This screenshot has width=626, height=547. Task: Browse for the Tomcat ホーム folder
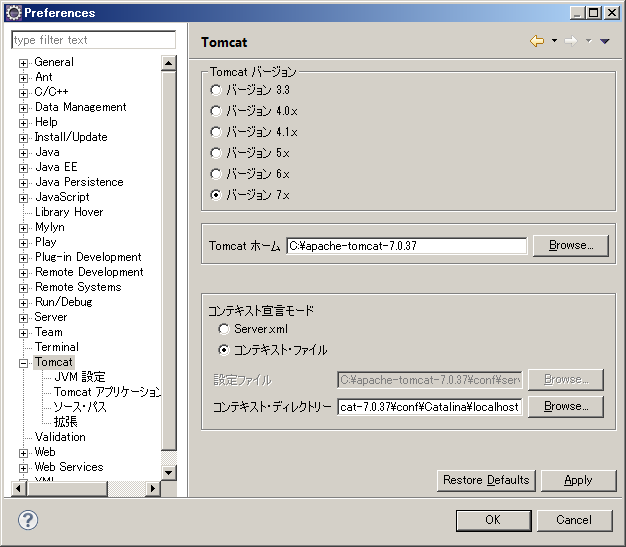(x=571, y=245)
